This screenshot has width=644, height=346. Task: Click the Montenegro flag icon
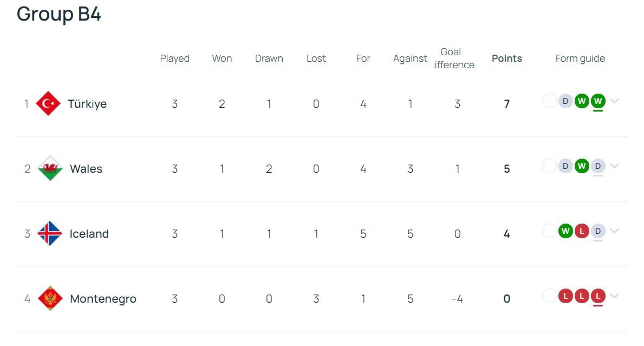50,298
